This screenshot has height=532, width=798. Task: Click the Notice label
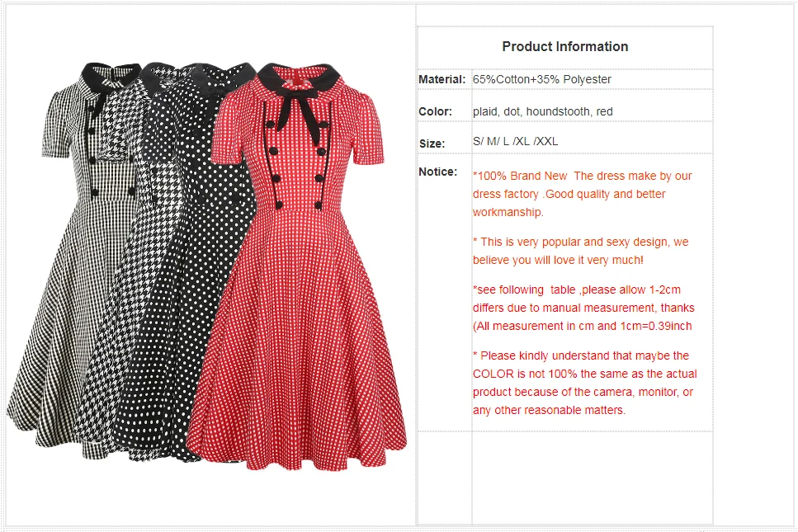437,172
